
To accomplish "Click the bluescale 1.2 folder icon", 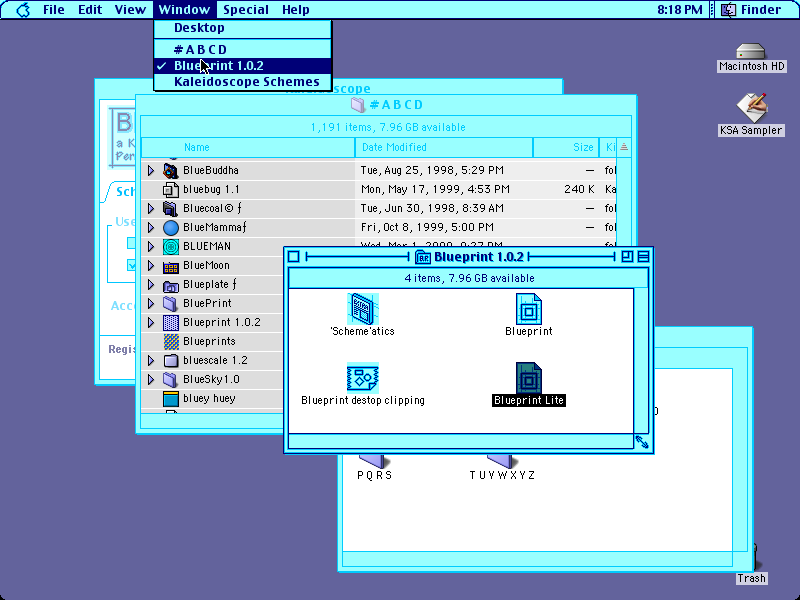I will (170, 361).
